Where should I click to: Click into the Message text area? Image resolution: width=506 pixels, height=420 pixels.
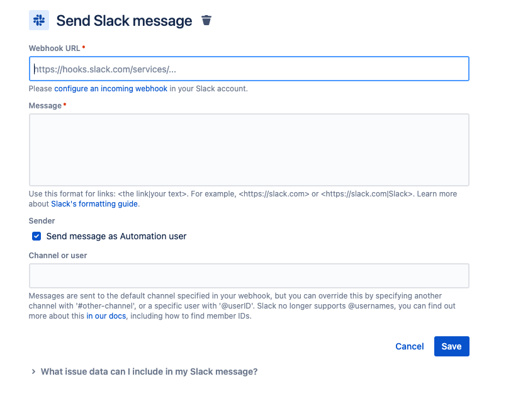(x=249, y=150)
